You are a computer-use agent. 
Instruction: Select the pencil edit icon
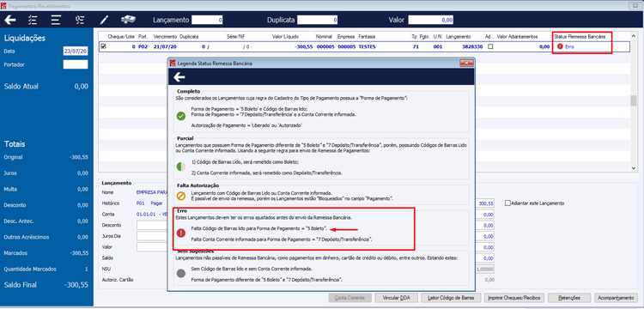point(104,20)
